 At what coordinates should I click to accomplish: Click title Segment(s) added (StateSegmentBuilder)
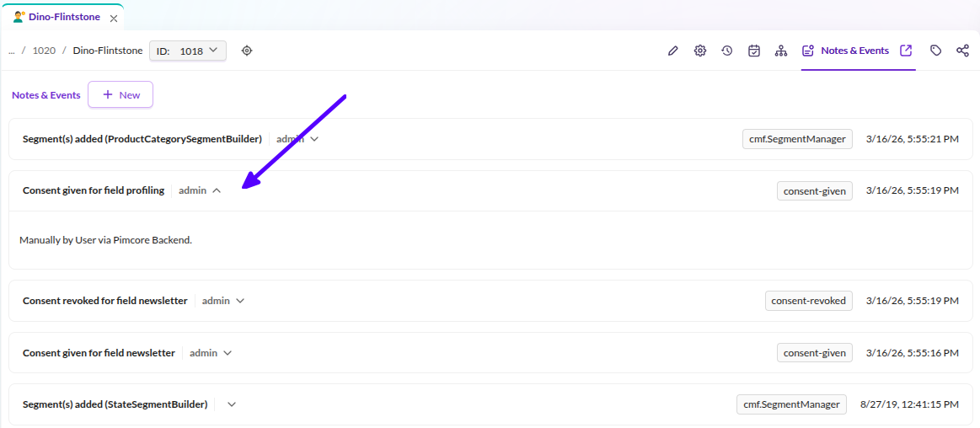115,404
